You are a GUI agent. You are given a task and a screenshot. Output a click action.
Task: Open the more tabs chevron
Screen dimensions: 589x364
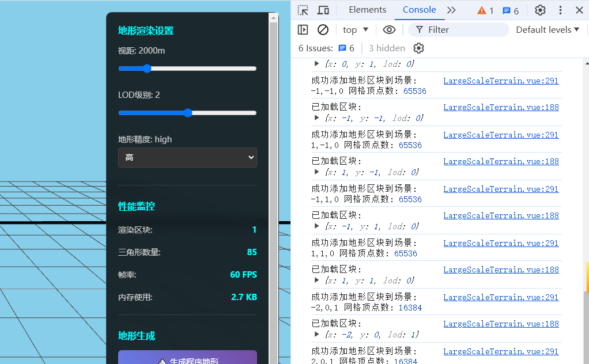[451, 10]
